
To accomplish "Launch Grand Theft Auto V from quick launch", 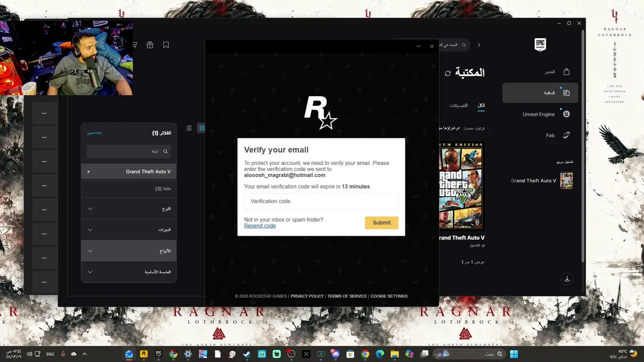I will (541, 180).
